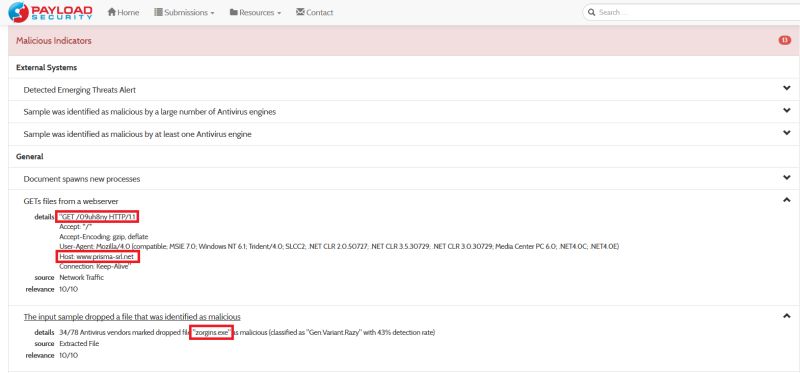
Task: Expand at least one Antivirus engine chevron
Action: [786, 133]
